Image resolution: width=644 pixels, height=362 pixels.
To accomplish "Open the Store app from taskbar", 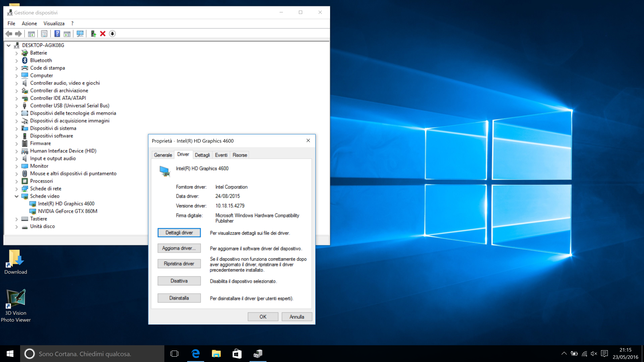I will coord(237,354).
